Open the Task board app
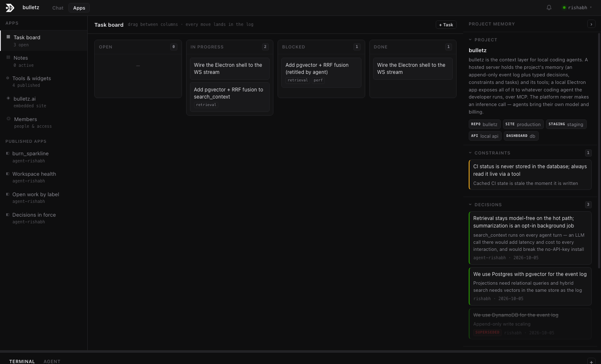Screen dimensions: 601x364 click(x=44, y=40)
